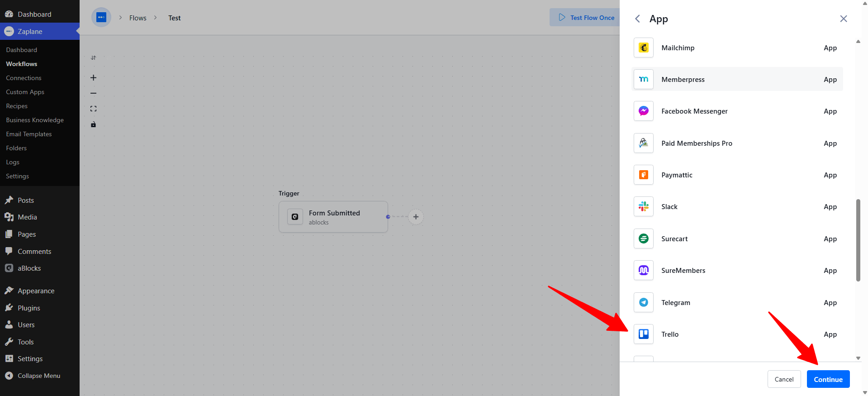The width and height of the screenshot is (868, 396).
Task: Open WordPress Settings menu
Action: [40, 359]
